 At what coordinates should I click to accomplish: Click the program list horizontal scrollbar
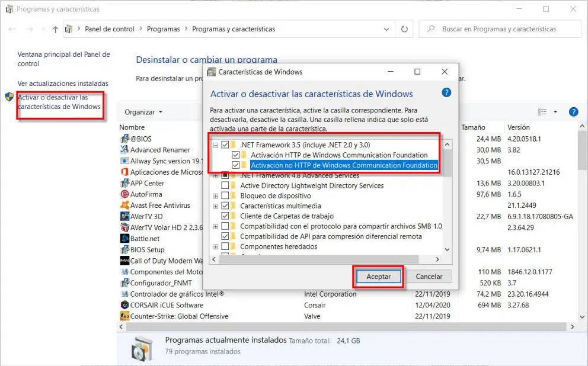346,327
